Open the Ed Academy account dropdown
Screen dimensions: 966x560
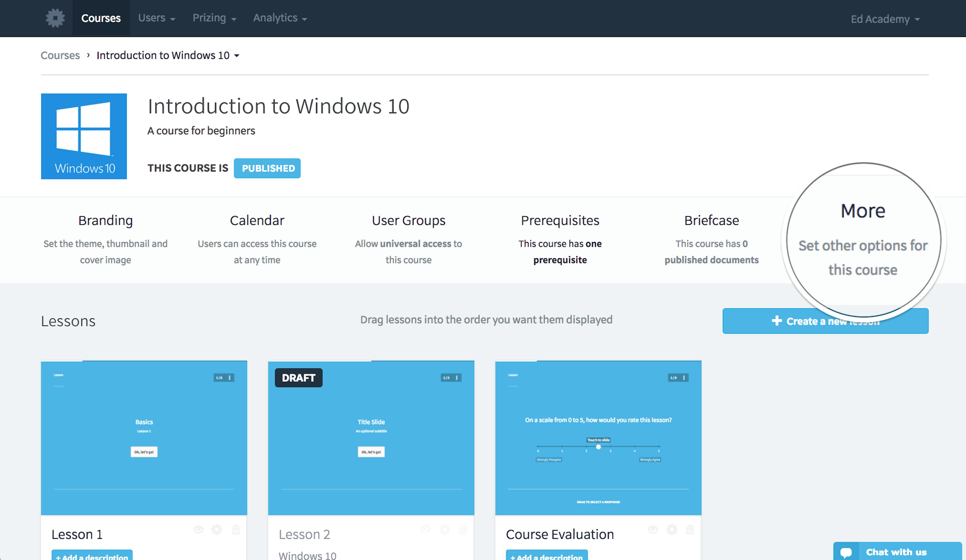point(885,19)
